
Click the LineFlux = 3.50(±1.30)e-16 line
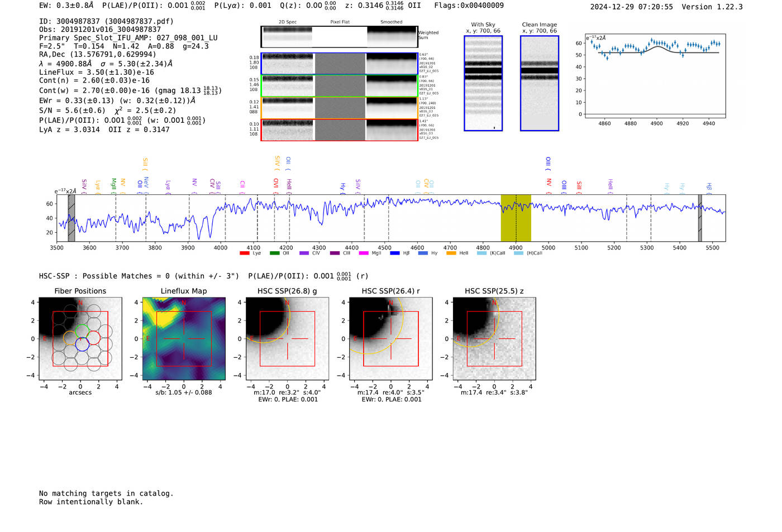pyautogui.click(x=97, y=73)
